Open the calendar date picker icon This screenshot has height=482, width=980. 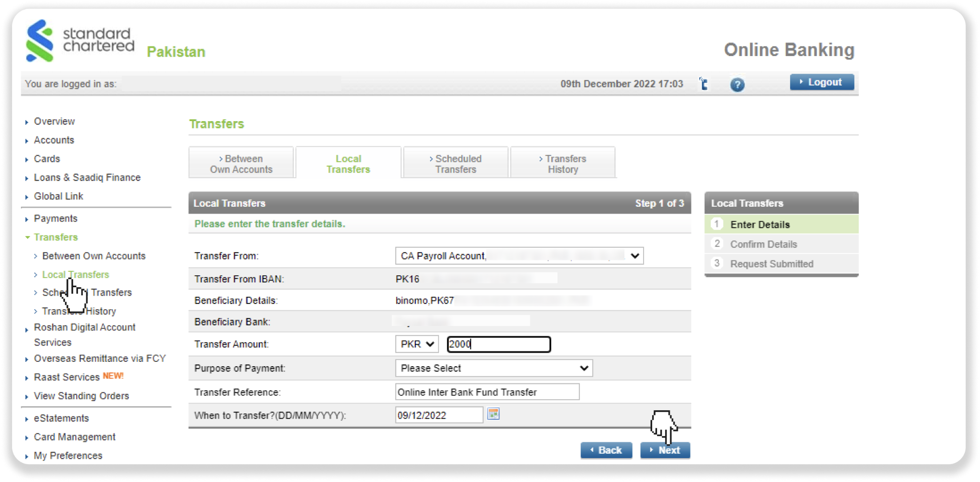pyautogui.click(x=493, y=414)
